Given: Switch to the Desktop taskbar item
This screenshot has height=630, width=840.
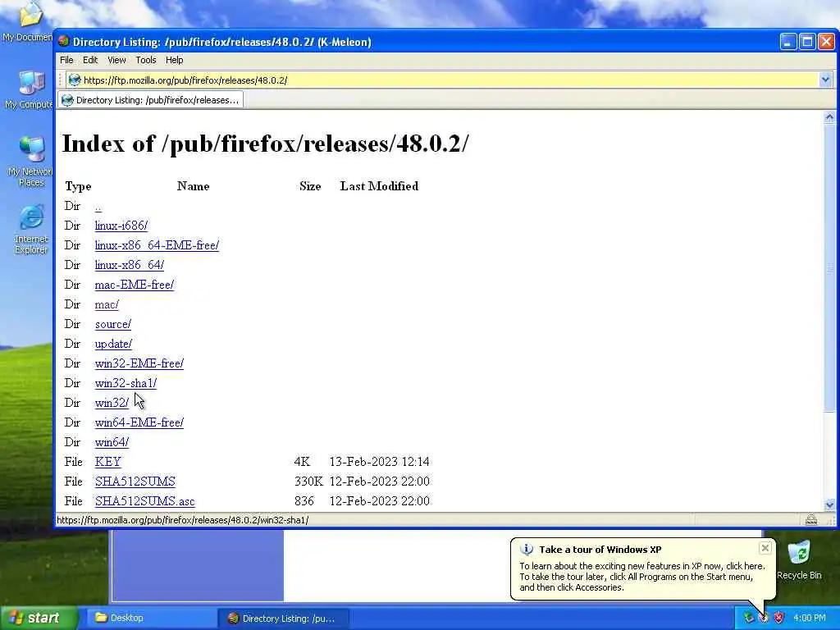Looking at the screenshot, I should [152, 618].
